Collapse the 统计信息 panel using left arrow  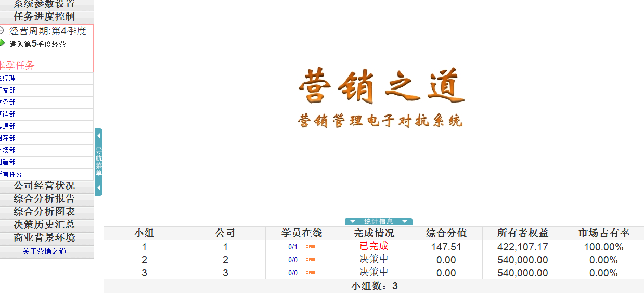(x=353, y=222)
